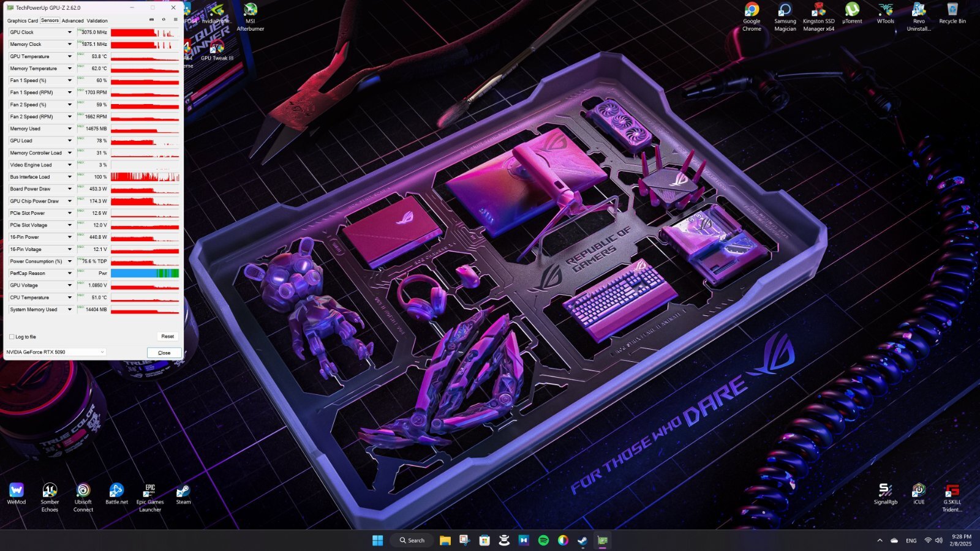Open Kingston SSD Manager x64 shortcut
This screenshot has width=980, height=551.
click(x=818, y=17)
